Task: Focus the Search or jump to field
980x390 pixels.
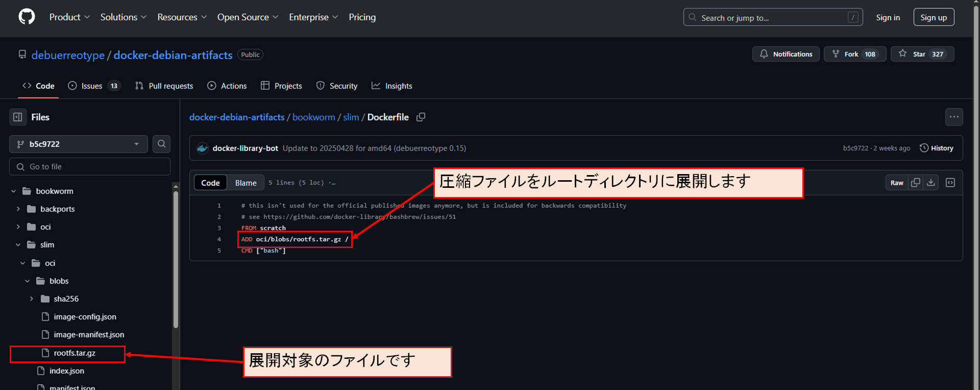Action: [x=773, y=17]
